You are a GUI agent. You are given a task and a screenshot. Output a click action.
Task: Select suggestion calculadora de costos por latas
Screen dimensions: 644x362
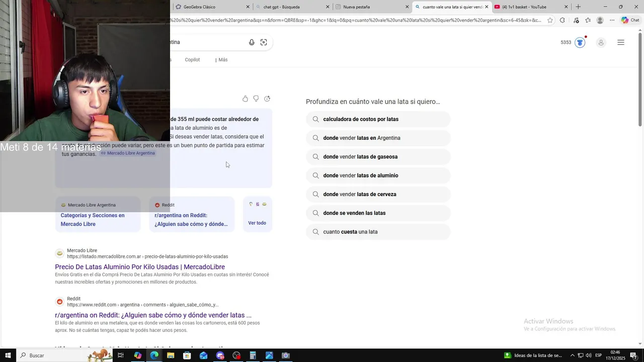378,119
